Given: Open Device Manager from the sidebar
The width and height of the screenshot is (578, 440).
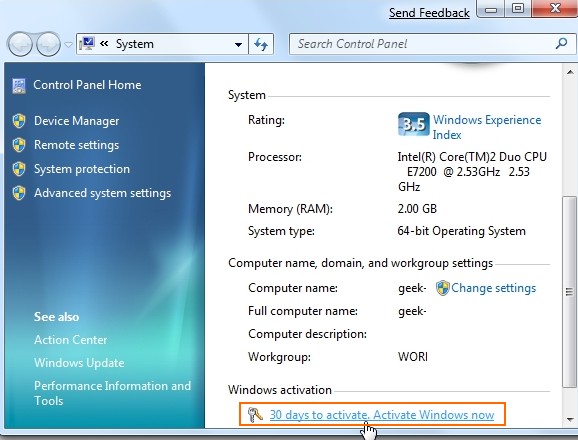Looking at the screenshot, I should click(76, 121).
